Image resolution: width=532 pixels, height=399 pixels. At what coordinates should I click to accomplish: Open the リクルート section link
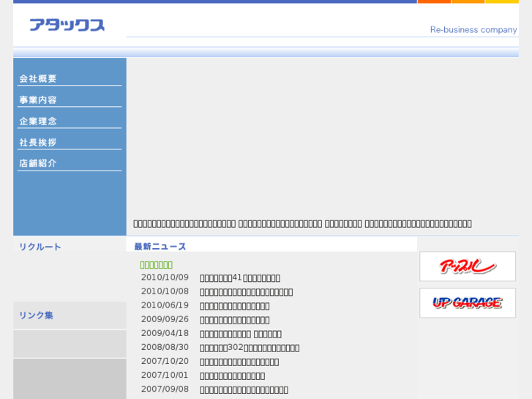coord(40,247)
